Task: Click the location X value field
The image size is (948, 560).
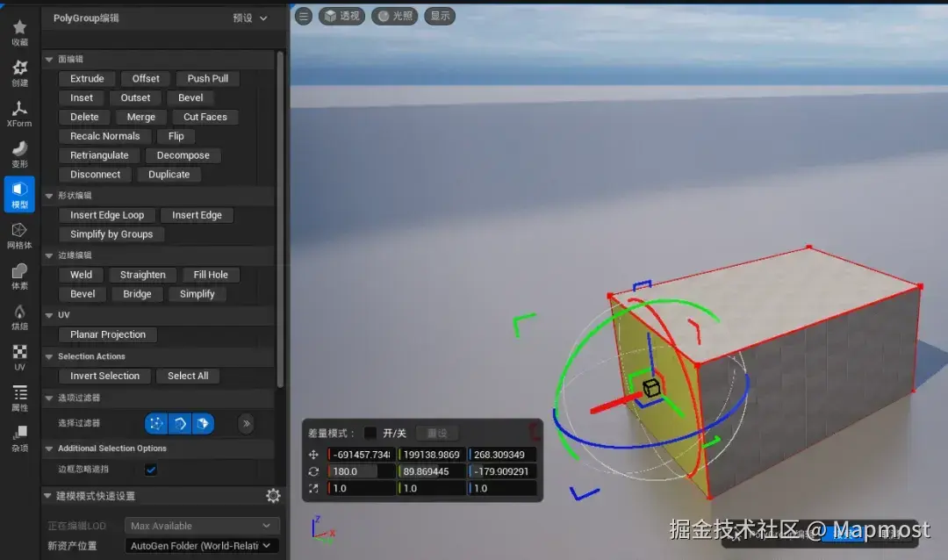Action: pos(361,454)
